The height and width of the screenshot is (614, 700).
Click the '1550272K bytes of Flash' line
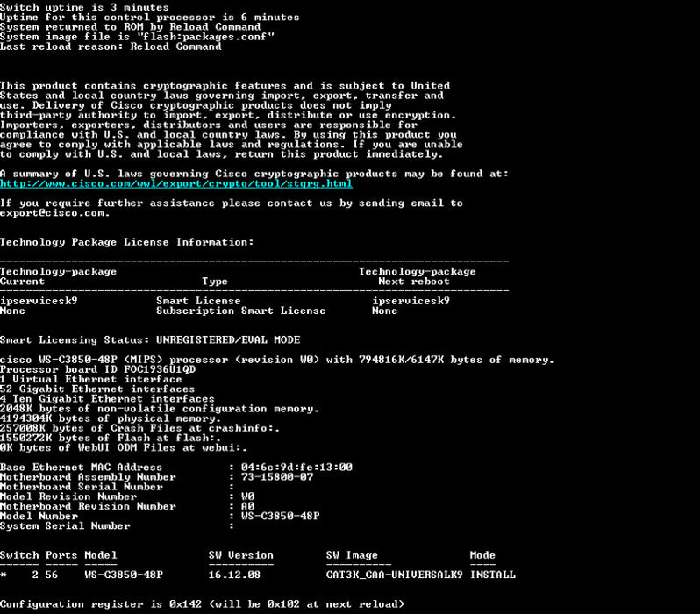pos(111,438)
